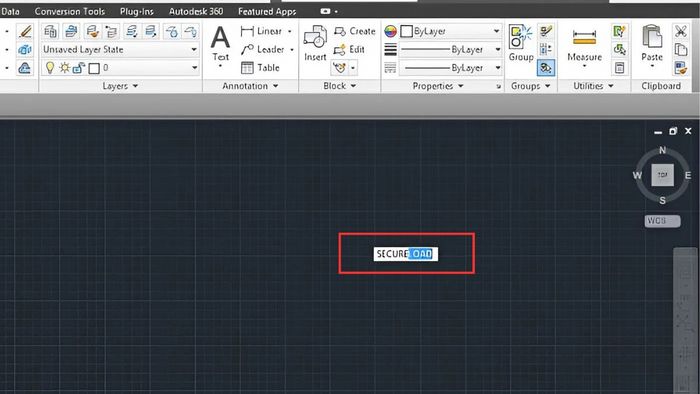Expand the Utilities panel arrow
The width and height of the screenshot is (700, 394).
611,86
